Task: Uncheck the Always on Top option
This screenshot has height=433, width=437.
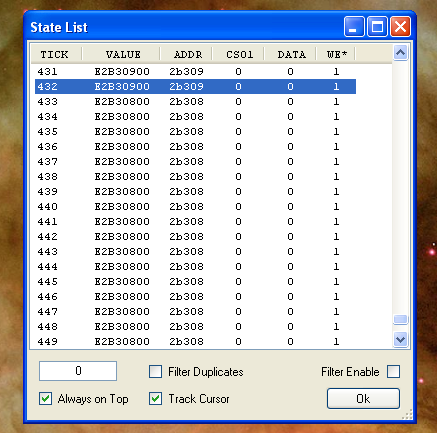Action: click(x=45, y=399)
